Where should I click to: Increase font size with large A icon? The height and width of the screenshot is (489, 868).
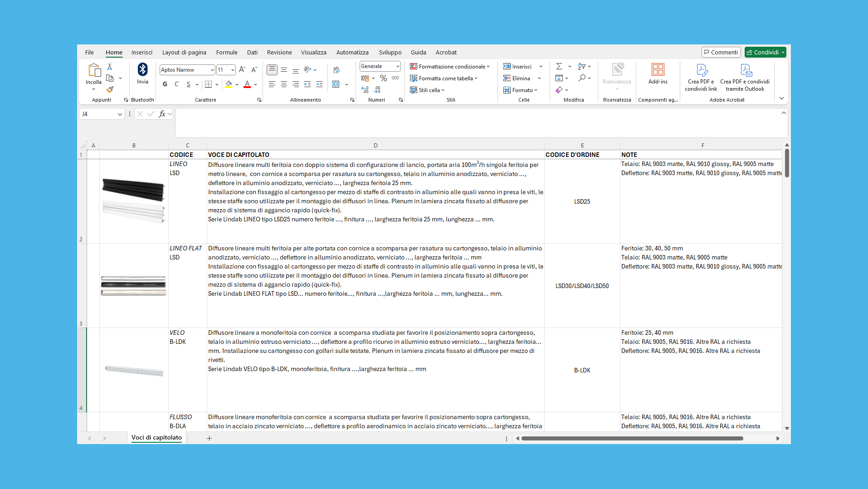click(242, 70)
